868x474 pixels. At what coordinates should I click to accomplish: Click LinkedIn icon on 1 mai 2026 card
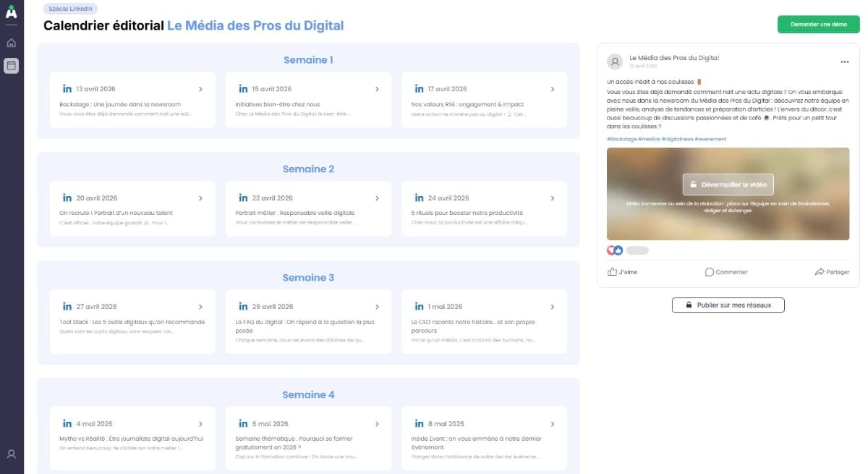(x=419, y=306)
